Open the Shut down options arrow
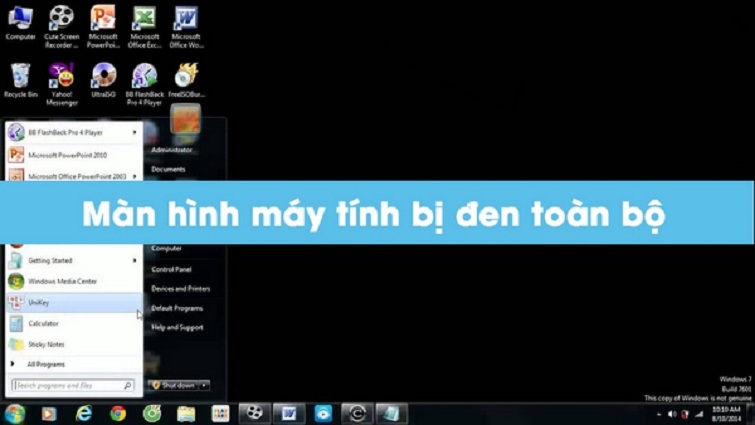This screenshot has height=425, width=755. (x=204, y=385)
